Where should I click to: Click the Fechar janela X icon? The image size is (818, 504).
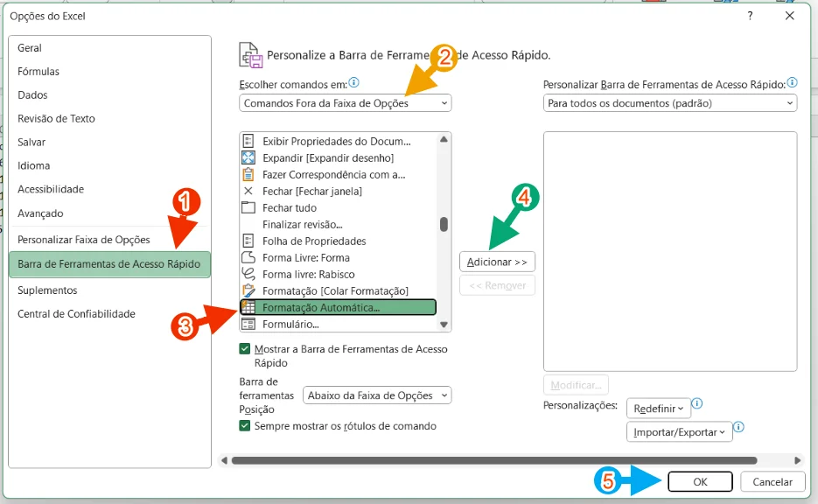point(248,191)
